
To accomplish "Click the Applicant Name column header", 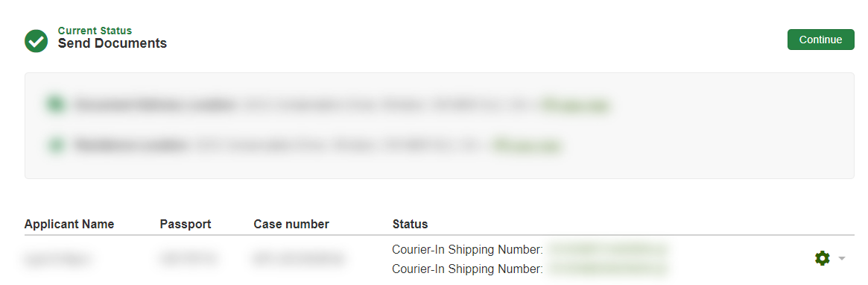I will 69,224.
